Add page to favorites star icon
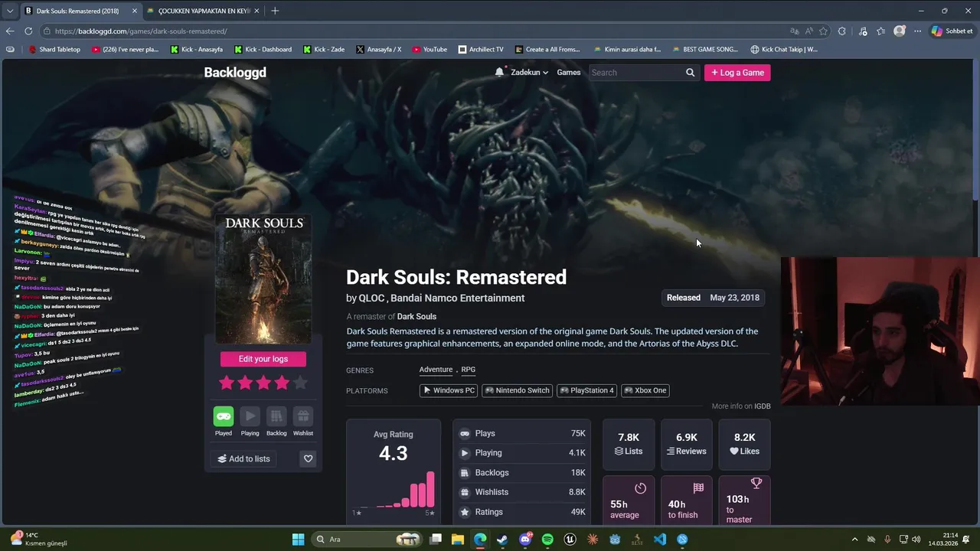 [x=824, y=31]
